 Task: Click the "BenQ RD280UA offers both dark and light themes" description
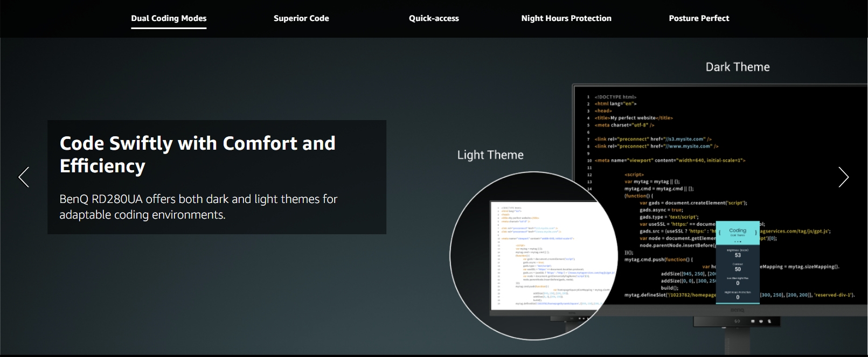pyautogui.click(x=198, y=207)
